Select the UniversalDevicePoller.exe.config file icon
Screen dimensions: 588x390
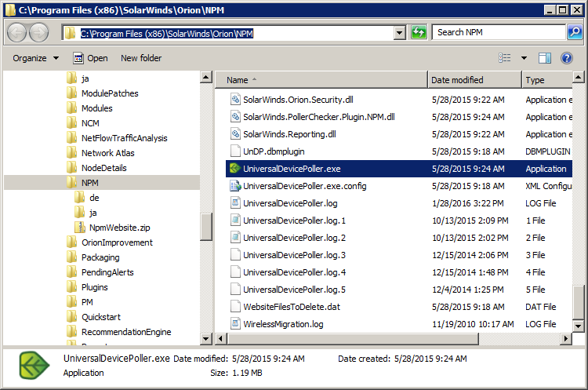(235, 186)
